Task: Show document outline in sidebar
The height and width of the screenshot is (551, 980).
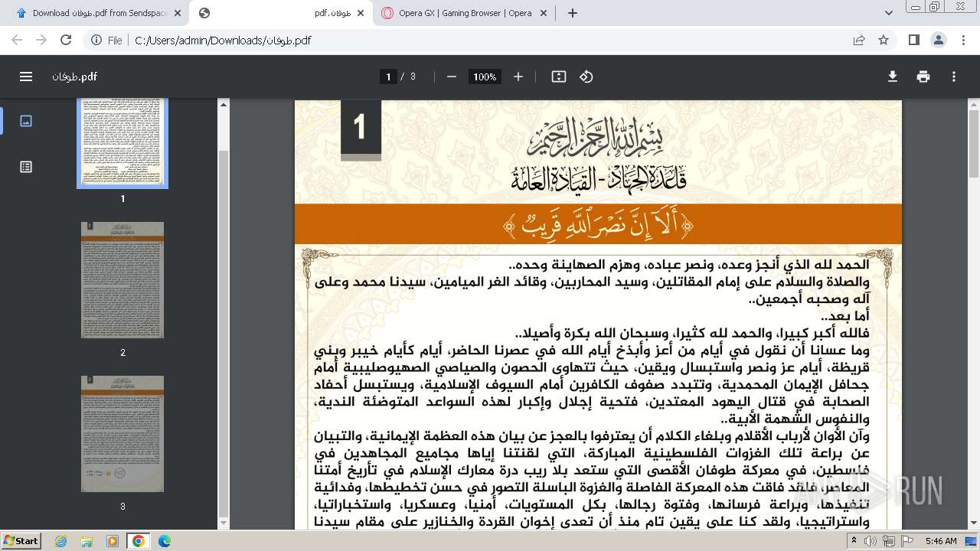Action: [x=26, y=167]
